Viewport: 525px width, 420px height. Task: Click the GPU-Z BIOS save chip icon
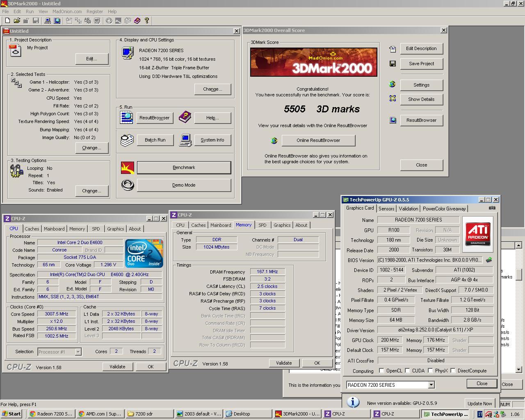point(488,260)
